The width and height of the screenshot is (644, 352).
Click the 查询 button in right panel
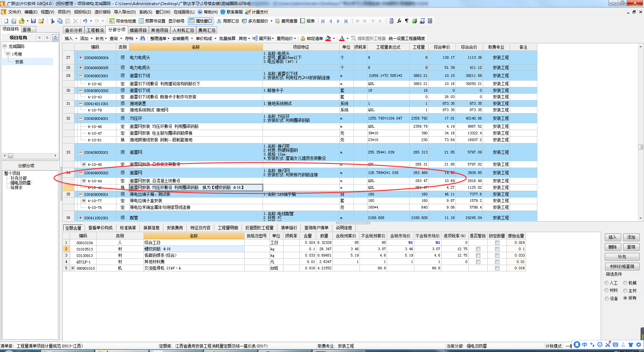631,247
